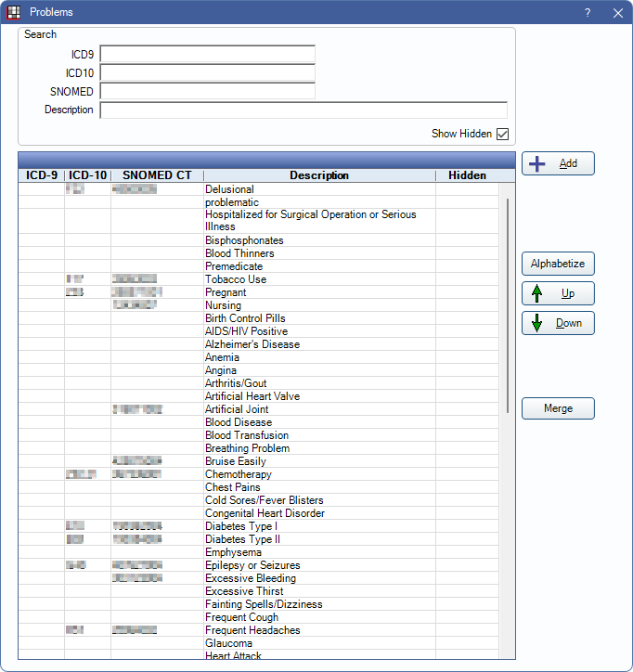633x672 pixels.
Task: Click the SNOMED CT column header
Action: pyautogui.click(x=157, y=175)
